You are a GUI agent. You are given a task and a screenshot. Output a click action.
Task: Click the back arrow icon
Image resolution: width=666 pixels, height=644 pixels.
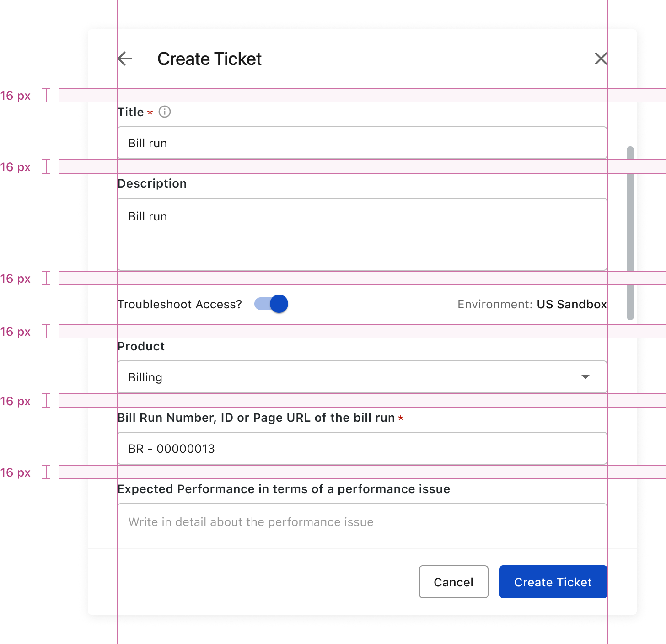click(x=125, y=59)
